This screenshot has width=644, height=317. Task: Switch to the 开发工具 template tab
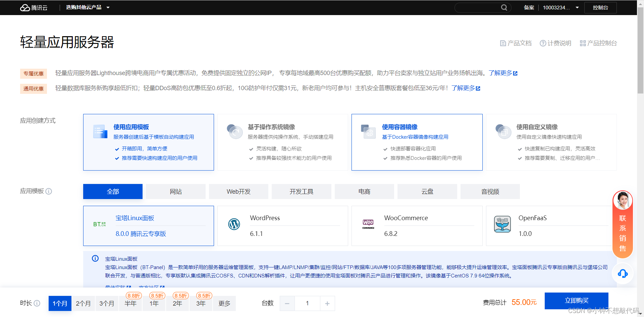(x=302, y=191)
